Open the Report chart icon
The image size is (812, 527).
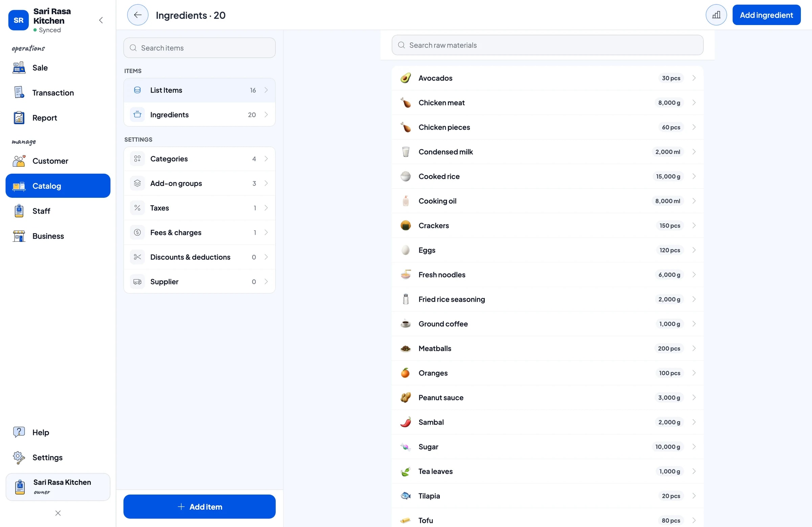19,118
